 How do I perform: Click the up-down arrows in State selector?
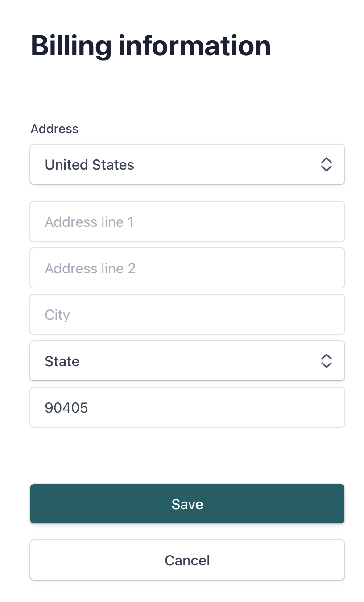point(327,361)
